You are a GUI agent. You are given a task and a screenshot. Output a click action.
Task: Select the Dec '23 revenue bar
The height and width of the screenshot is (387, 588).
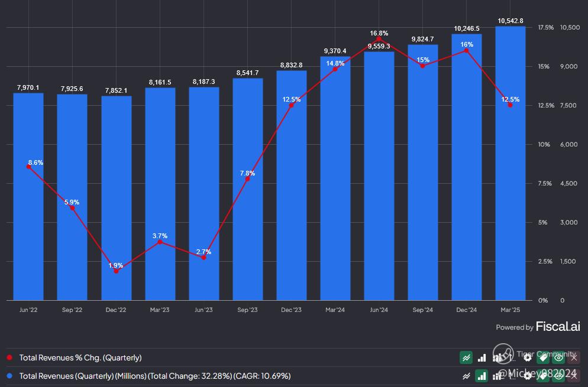tap(292, 186)
